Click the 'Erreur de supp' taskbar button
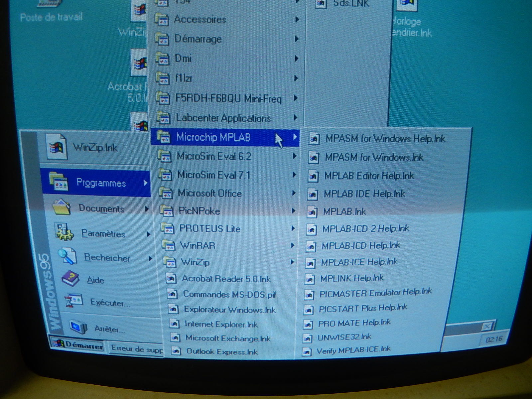Image resolution: width=532 pixels, height=399 pixels. [x=136, y=349]
